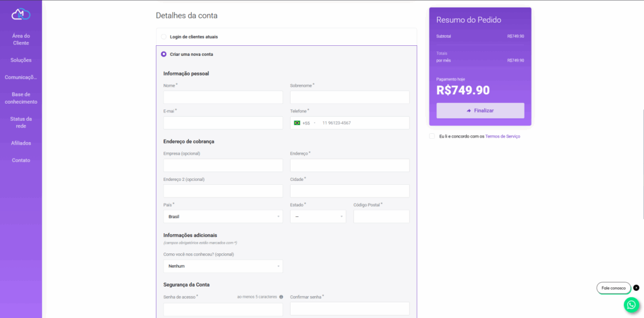Viewport: 644px width, 318px height.
Task: Click the cloud logo in the sidebar
Action: [x=21, y=14]
